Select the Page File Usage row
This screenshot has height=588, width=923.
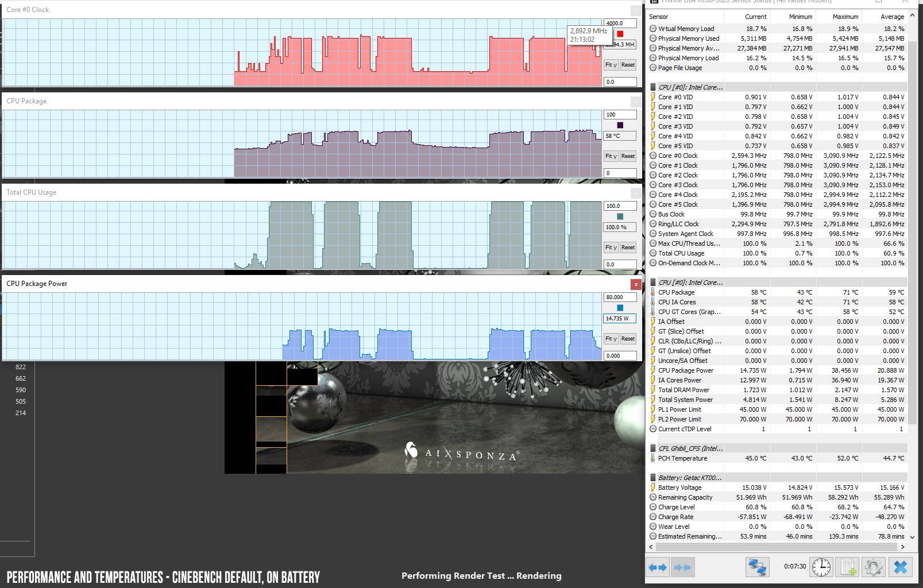click(x=777, y=68)
